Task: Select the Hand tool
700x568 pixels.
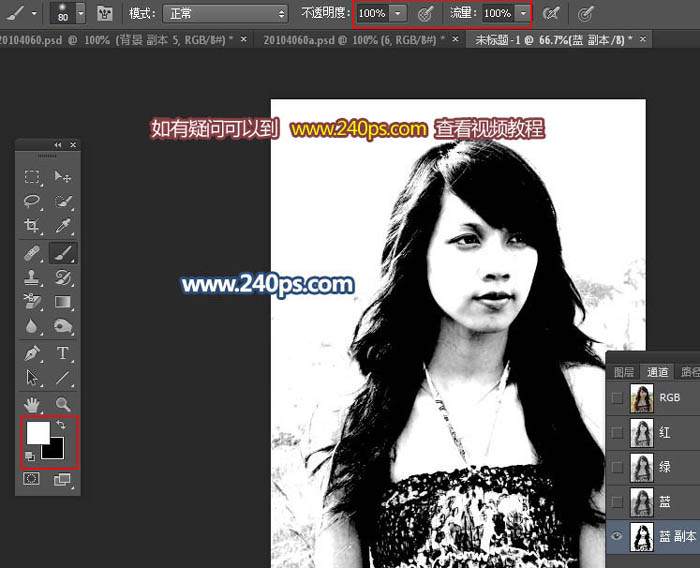Action: click(32, 404)
